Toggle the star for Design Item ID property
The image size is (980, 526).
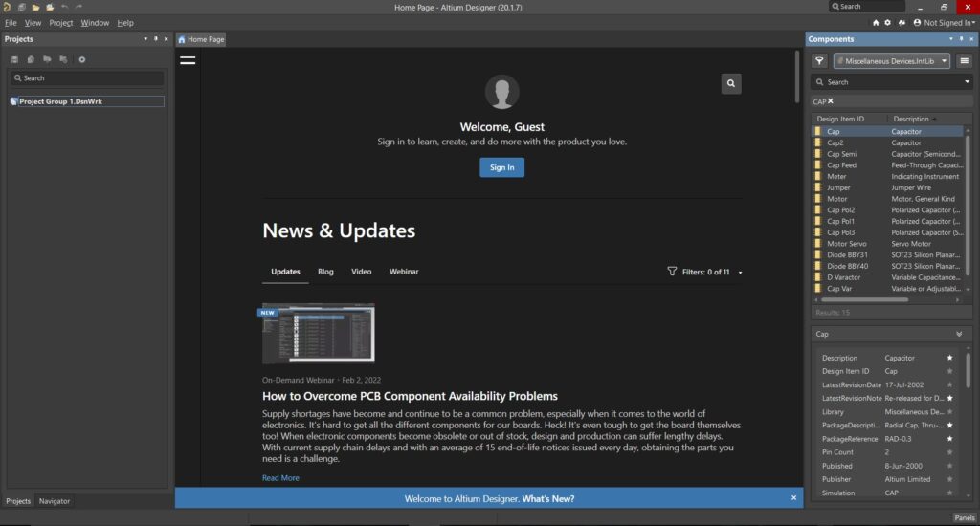949,371
